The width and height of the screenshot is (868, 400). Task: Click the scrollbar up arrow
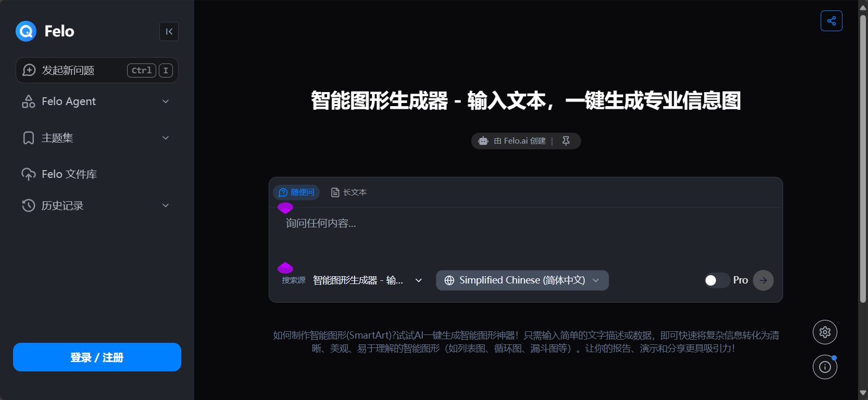(863, 7)
